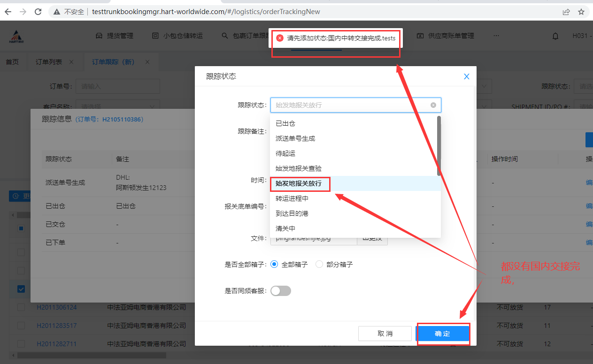Click the browser reload icon
Image resolution: width=593 pixels, height=364 pixels.
tap(39, 12)
